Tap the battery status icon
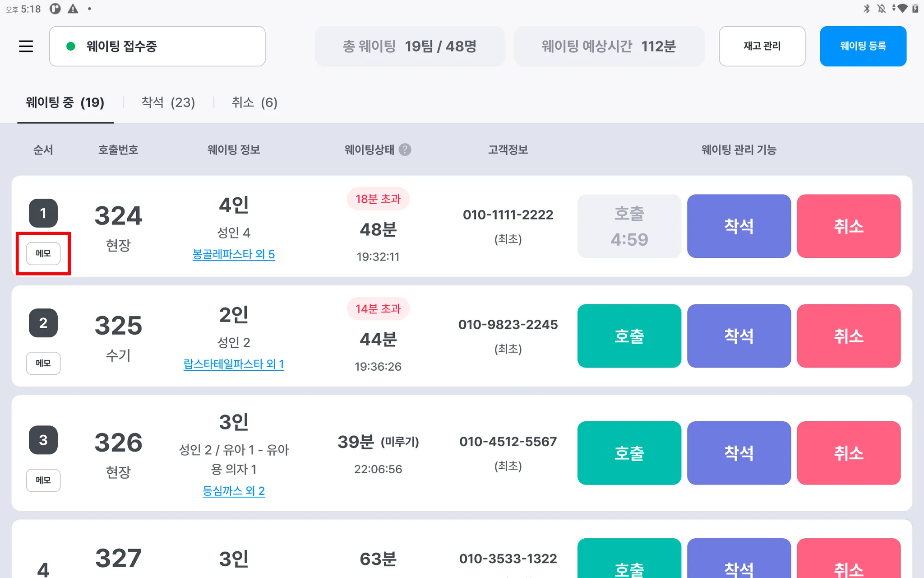This screenshot has width=924, height=578. (x=915, y=9)
